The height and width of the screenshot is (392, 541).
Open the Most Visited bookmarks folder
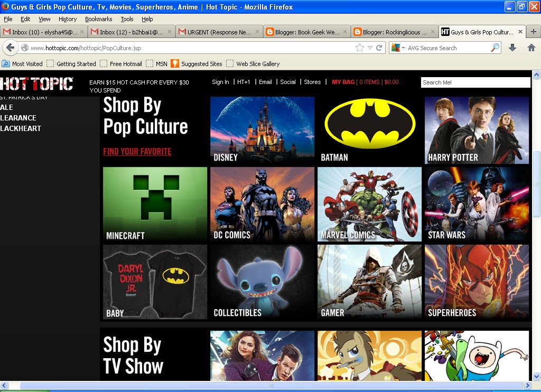click(x=22, y=64)
